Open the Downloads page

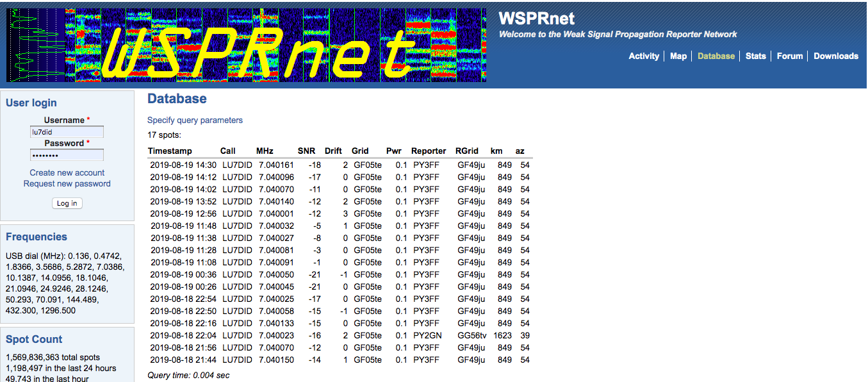coord(836,56)
